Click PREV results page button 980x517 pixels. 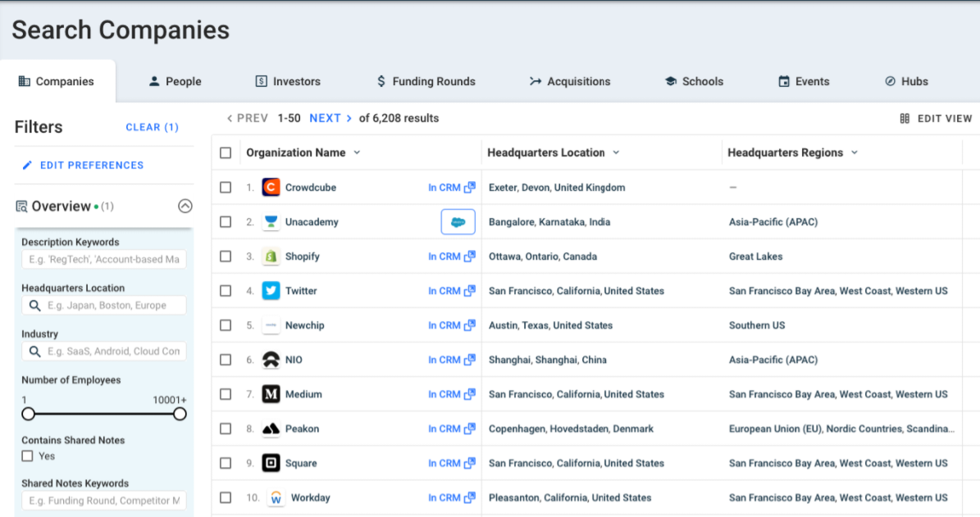248,118
